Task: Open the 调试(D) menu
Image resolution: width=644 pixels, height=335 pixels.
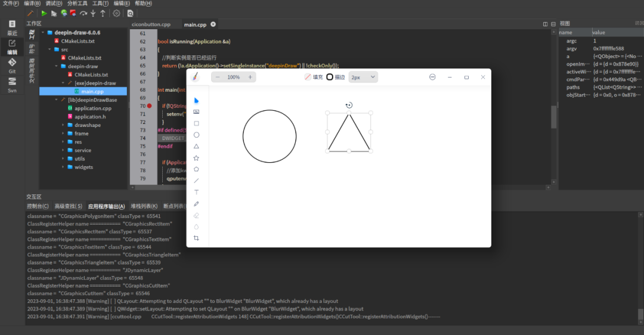Action: coord(54,4)
